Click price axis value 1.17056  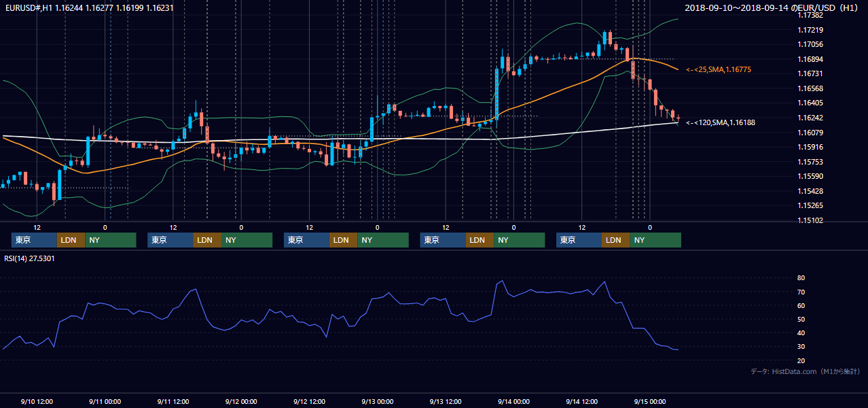click(x=810, y=44)
